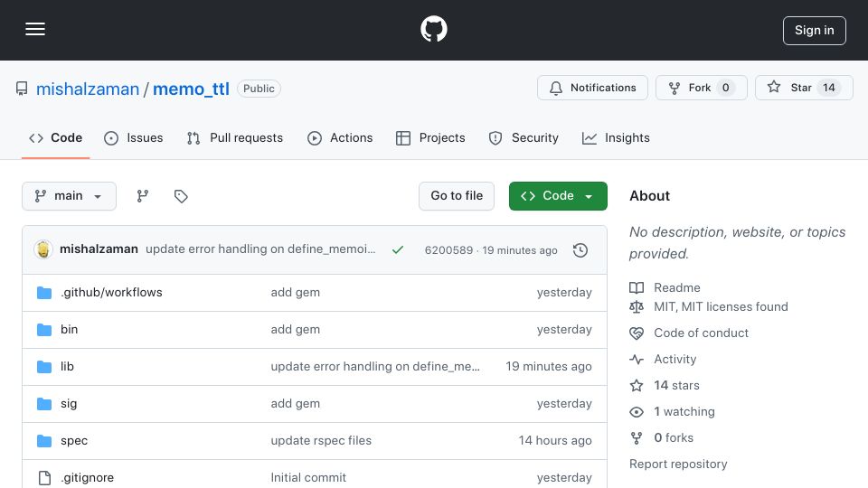
Task: Expand the green Code dropdown
Action: (558, 196)
